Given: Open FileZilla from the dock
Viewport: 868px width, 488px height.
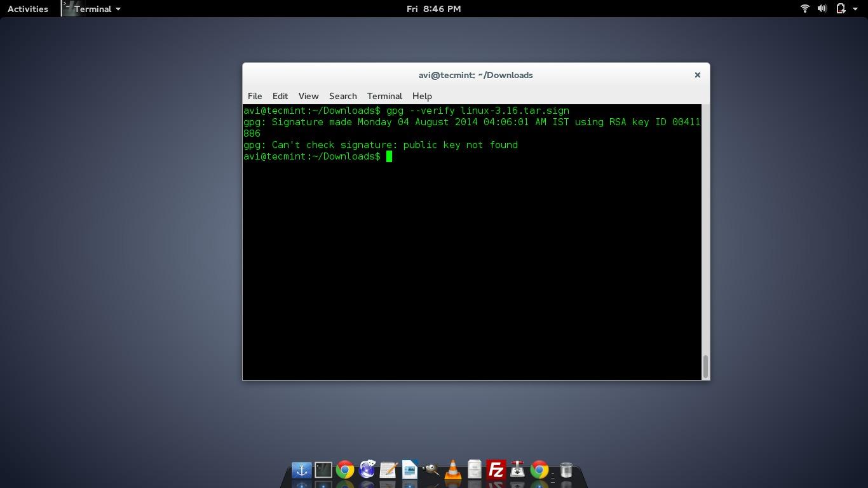Looking at the screenshot, I should [x=496, y=470].
